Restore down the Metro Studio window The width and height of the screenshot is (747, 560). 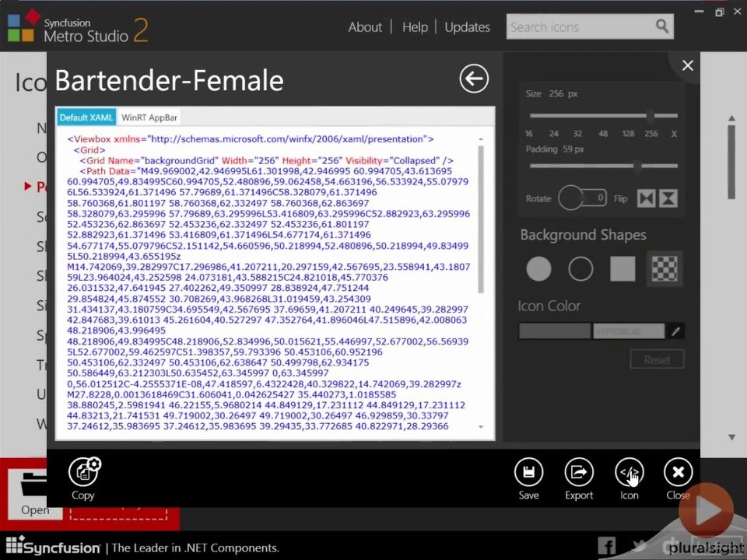click(719, 12)
